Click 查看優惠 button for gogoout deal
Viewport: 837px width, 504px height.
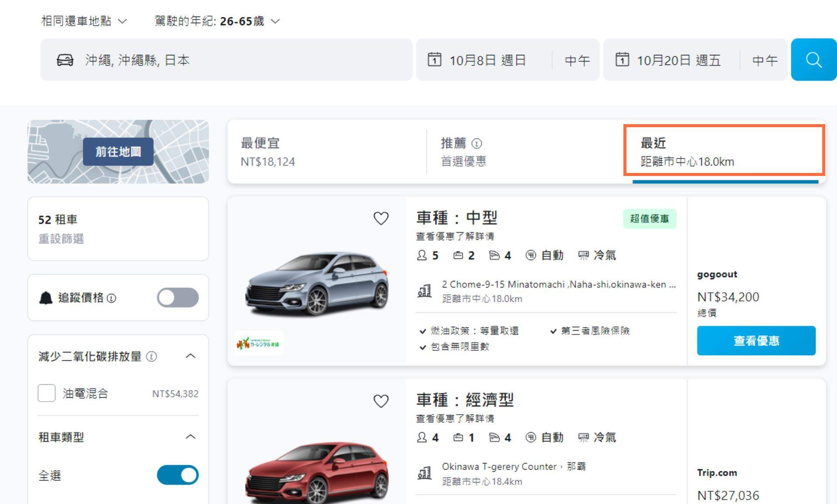coord(756,341)
